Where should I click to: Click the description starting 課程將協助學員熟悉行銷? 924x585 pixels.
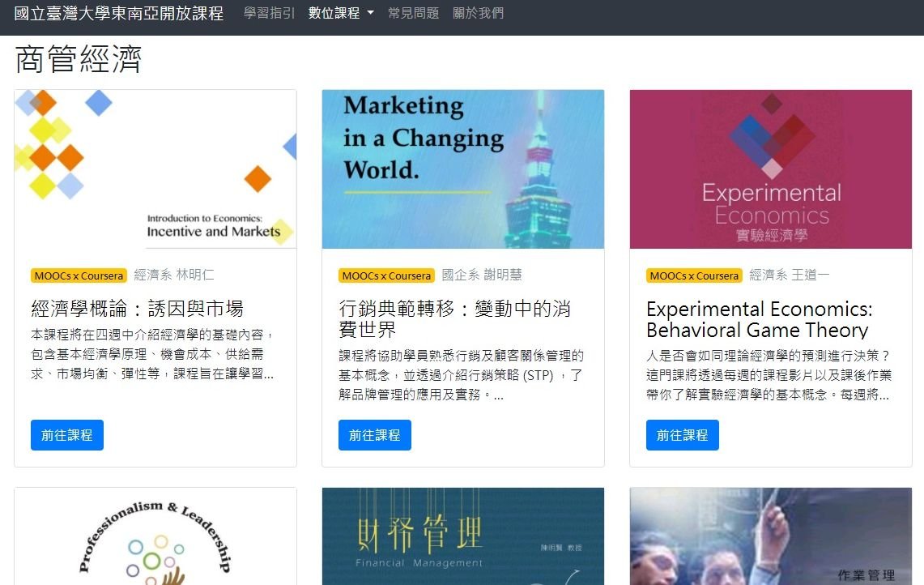pos(461,375)
